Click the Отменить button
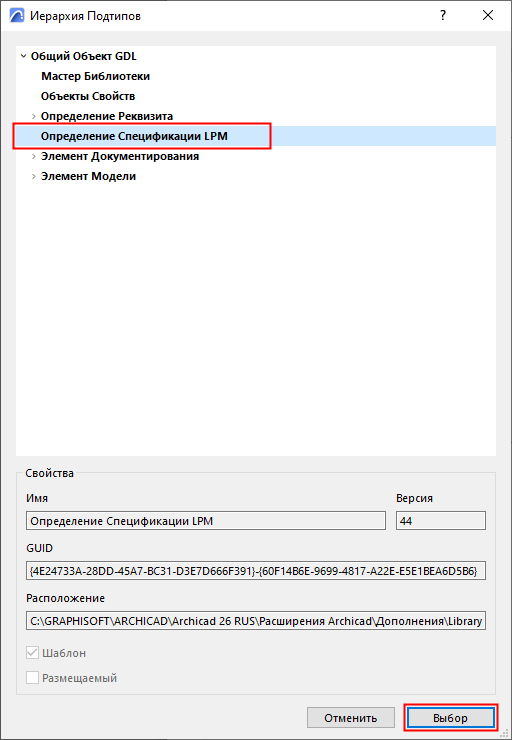Image resolution: width=512 pixels, height=740 pixels. pos(351,718)
